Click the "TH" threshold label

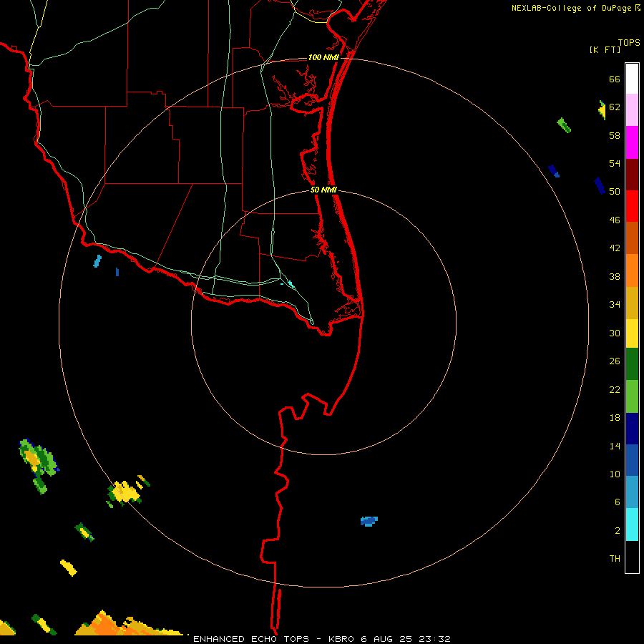pyautogui.click(x=615, y=559)
